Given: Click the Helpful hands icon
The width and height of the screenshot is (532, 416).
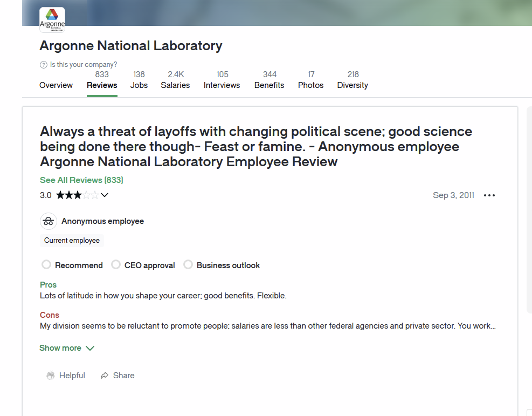Looking at the screenshot, I should [51, 376].
